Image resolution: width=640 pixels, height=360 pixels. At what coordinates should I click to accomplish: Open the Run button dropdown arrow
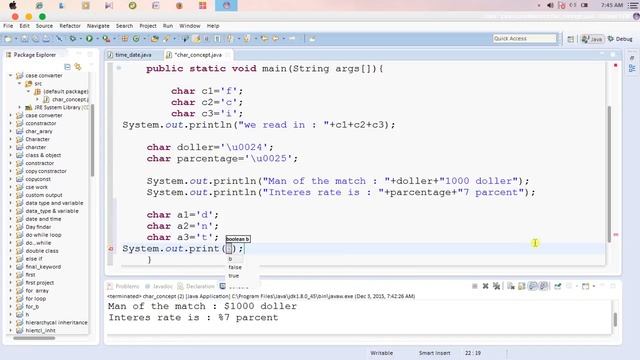(x=97, y=39)
